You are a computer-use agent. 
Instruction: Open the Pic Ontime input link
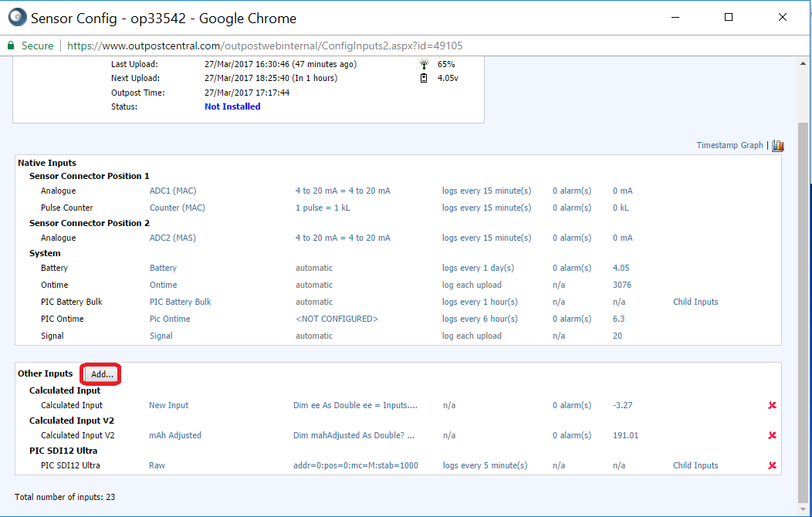tap(169, 319)
